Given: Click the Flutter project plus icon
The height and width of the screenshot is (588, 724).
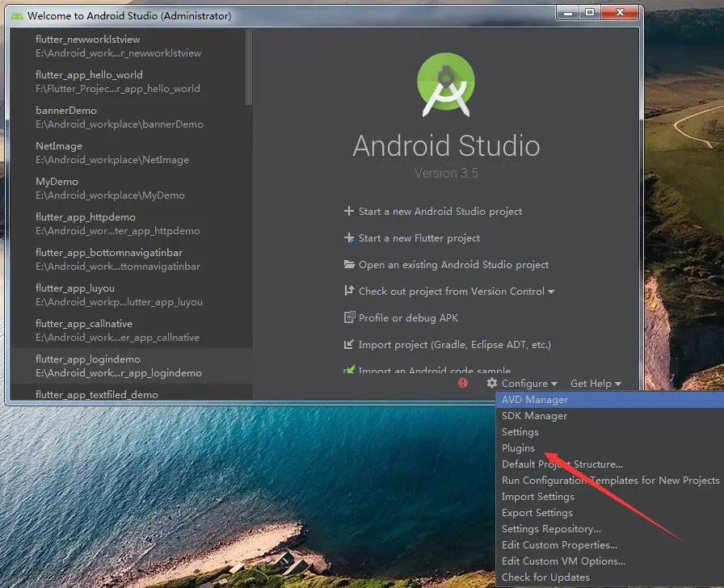Looking at the screenshot, I should tap(349, 237).
